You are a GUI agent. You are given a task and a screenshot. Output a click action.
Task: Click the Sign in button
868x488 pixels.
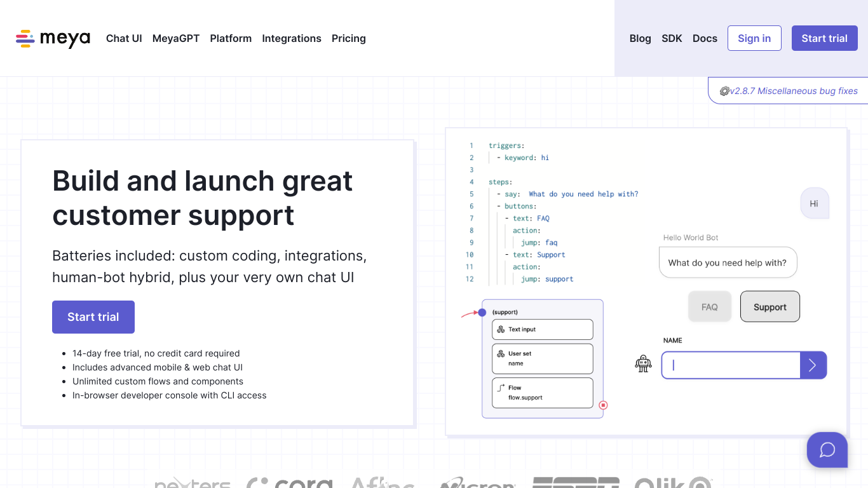pos(754,38)
